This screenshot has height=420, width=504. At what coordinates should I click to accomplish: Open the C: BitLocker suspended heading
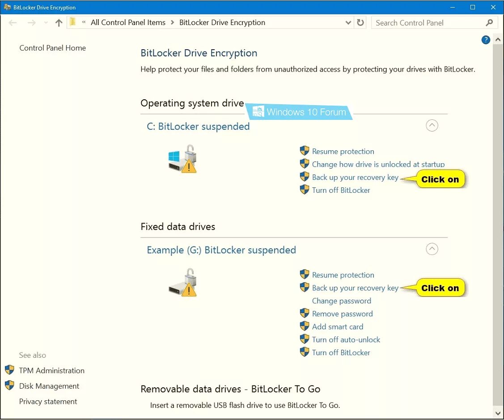(x=198, y=127)
